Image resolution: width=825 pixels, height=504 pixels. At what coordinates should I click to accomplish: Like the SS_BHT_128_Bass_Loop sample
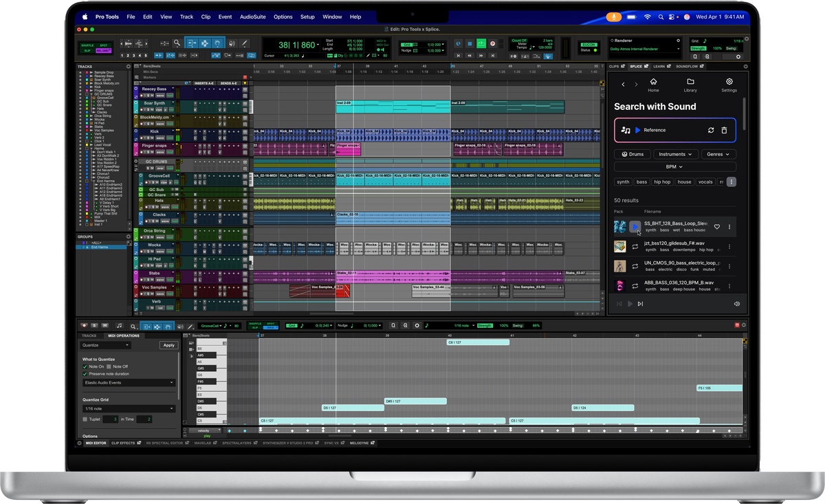pyautogui.click(x=716, y=227)
